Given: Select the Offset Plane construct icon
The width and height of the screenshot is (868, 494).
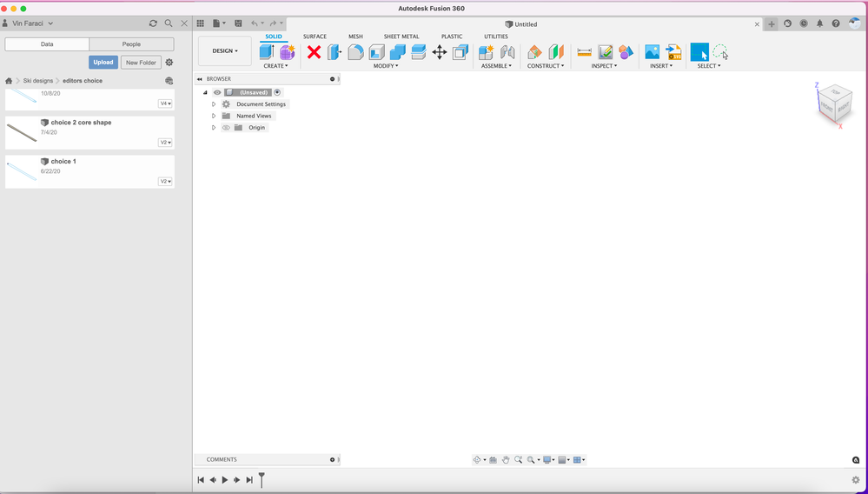Looking at the screenshot, I should pos(534,52).
